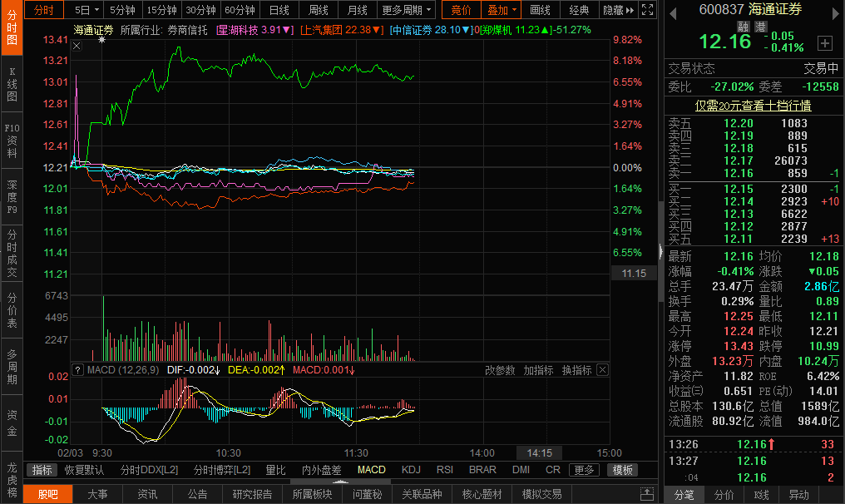
Task: Select the 分时 period tab
Action: (x=43, y=10)
